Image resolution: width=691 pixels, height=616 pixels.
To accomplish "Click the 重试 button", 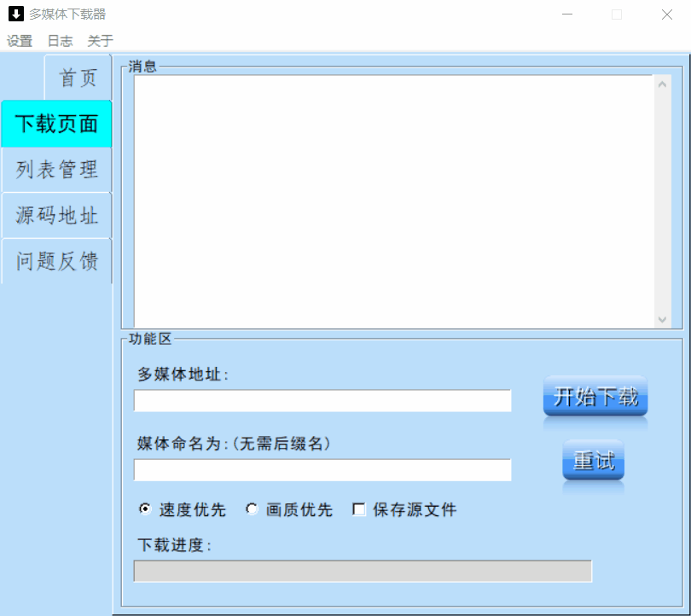I will point(593,461).
